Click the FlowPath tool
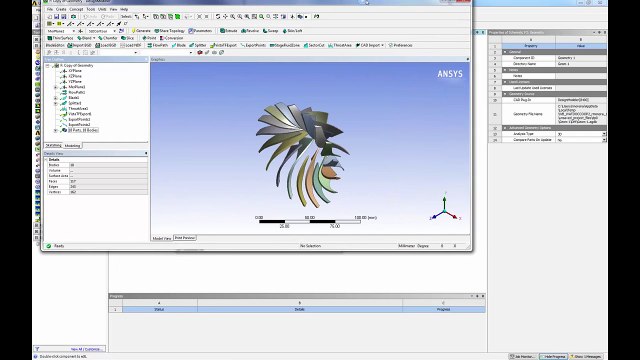Screen dimensions: 640x360 (x=158, y=45)
